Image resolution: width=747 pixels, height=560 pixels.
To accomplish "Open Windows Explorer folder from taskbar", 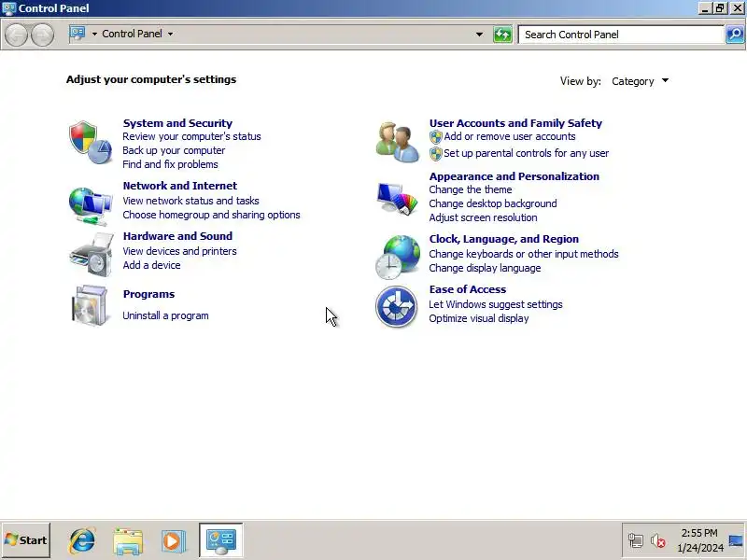I will 128,541.
